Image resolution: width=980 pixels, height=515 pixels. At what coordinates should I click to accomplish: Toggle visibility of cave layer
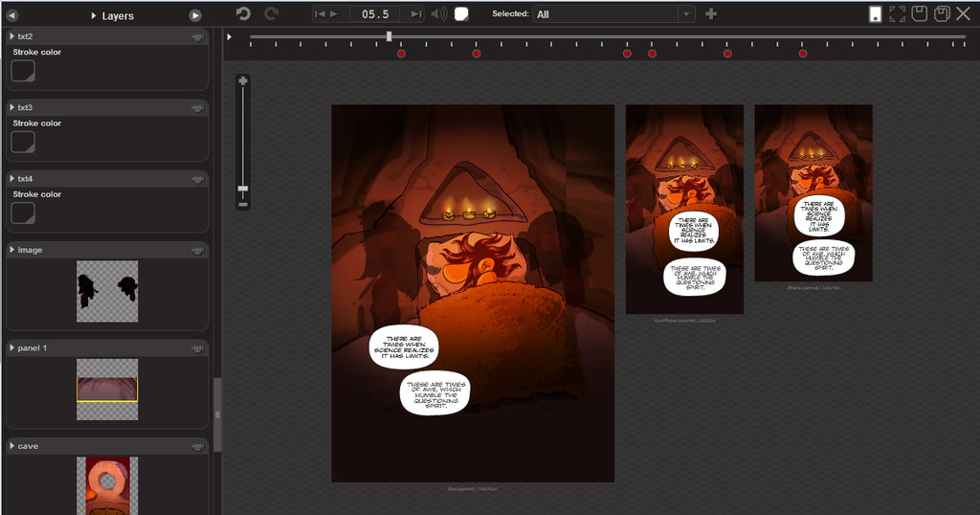pos(197,447)
